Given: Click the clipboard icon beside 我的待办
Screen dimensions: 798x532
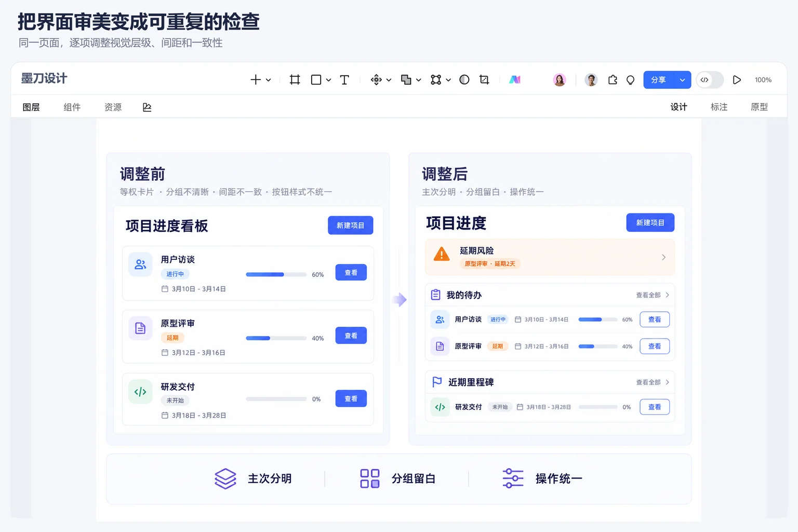Looking at the screenshot, I should 436,295.
